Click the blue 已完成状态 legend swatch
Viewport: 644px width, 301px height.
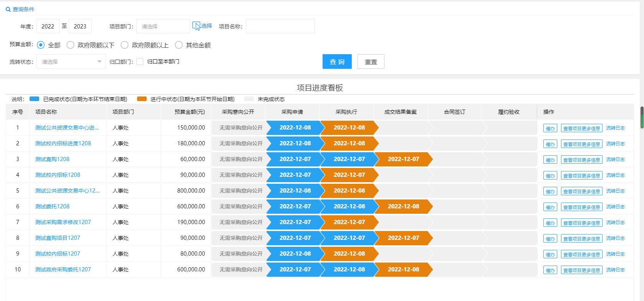(35, 99)
